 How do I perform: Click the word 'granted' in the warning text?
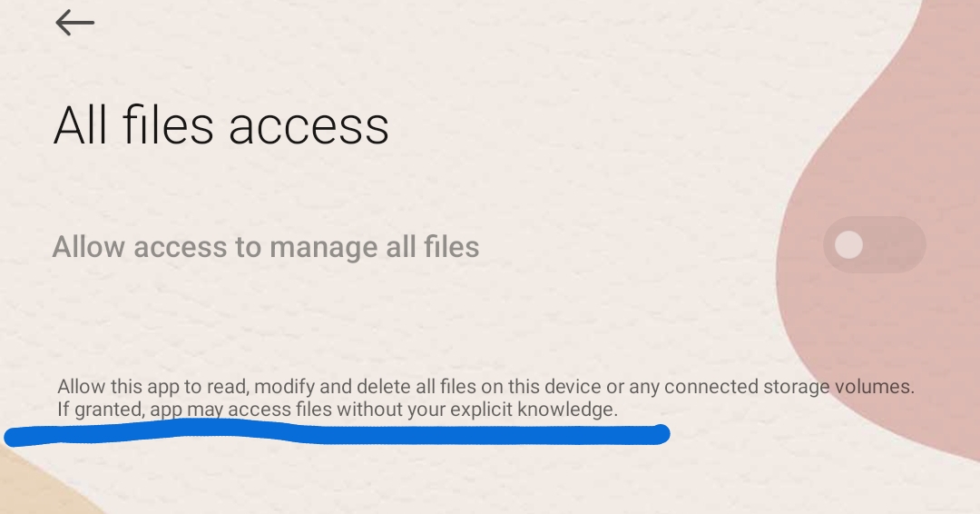[x=109, y=410]
